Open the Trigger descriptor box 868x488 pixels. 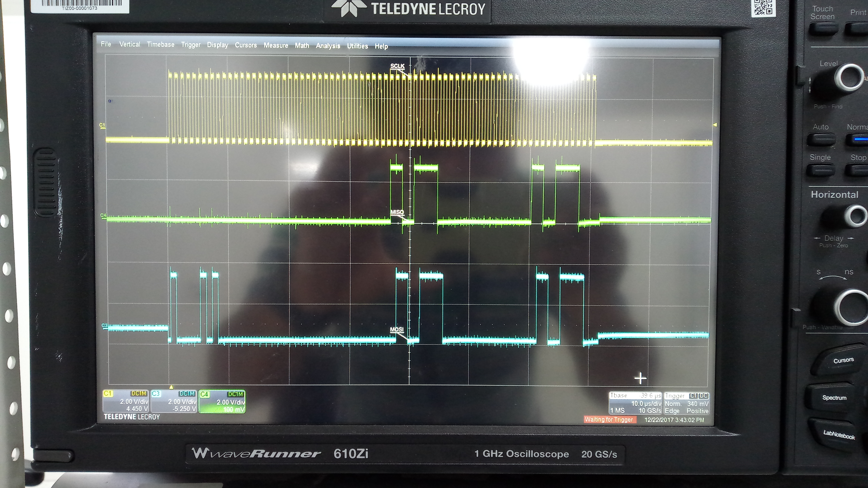point(686,403)
